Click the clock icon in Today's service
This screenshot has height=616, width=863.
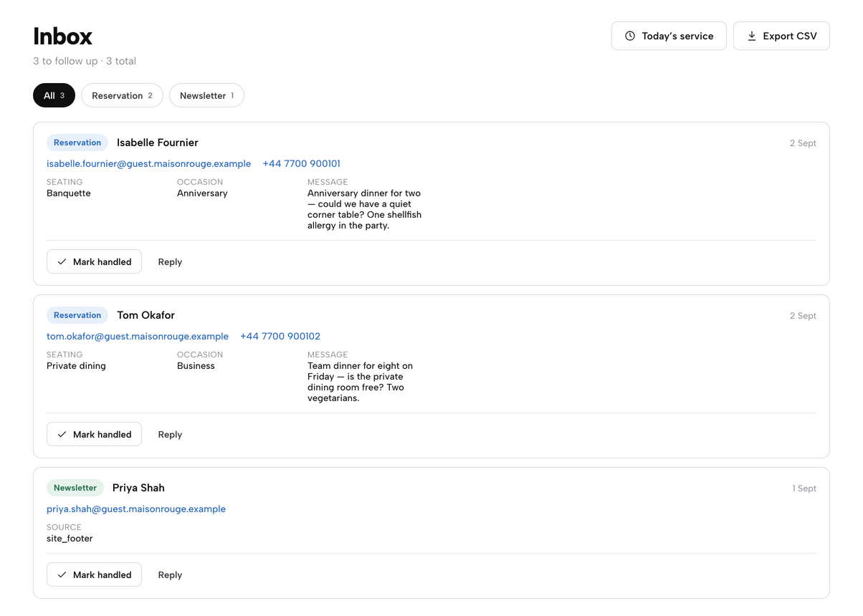(x=630, y=36)
